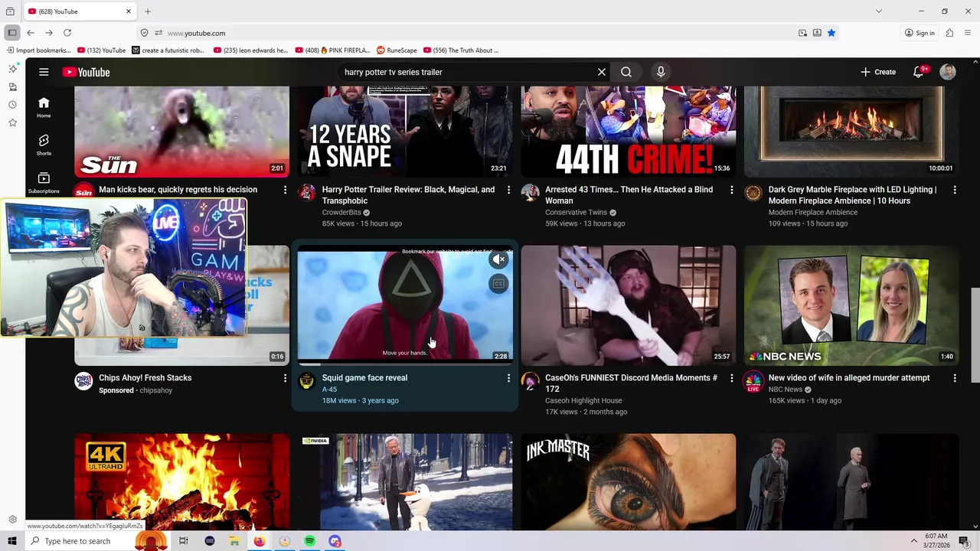Open the Chips Ahoy advertiser avatar
This screenshot has height=551, width=980.
pyautogui.click(x=83, y=381)
